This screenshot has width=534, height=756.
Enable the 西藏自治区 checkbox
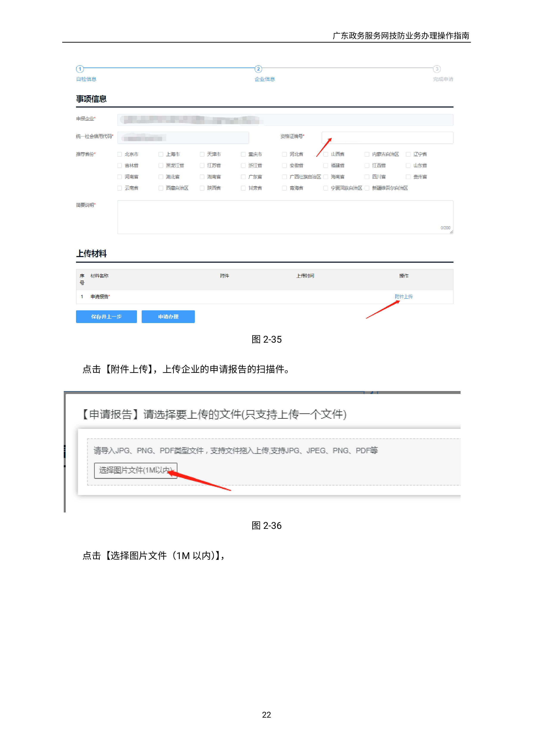point(161,188)
